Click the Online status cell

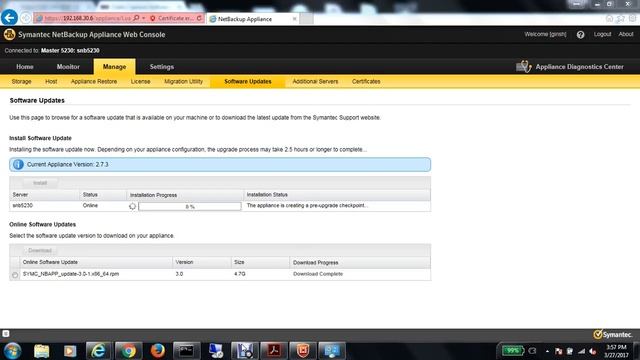[x=90, y=206]
